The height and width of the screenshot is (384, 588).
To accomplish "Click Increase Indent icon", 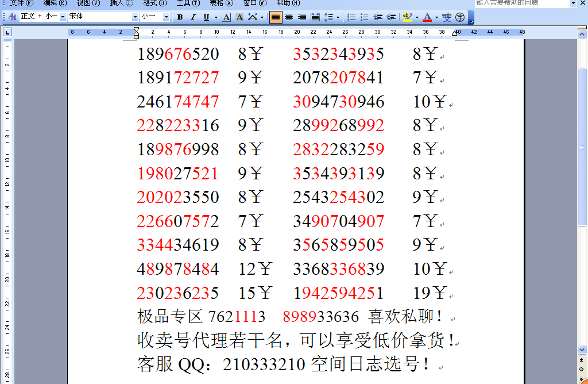I will [x=391, y=17].
